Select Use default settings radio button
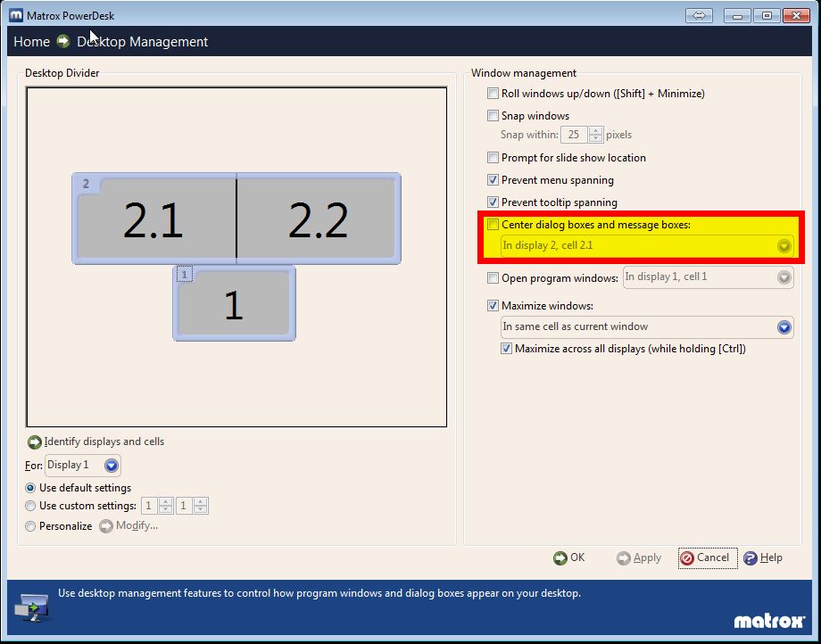Image resolution: width=821 pixels, height=644 pixels. [x=30, y=488]
